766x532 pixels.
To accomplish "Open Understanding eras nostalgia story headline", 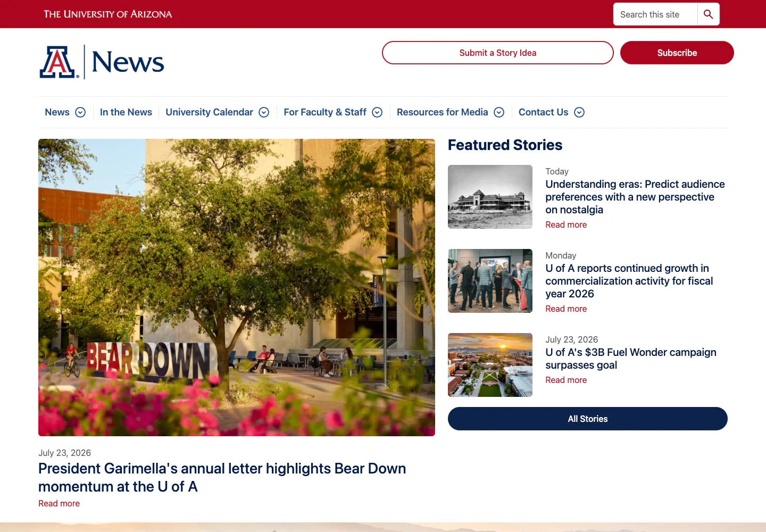I will pyautogui.click(x=635, y=197).
